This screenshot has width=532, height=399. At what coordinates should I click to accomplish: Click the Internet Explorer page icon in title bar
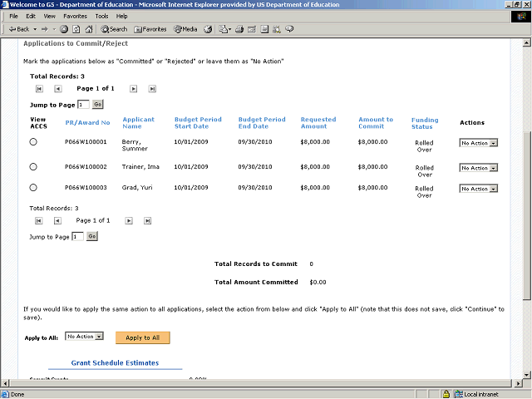tap(5, 4)
